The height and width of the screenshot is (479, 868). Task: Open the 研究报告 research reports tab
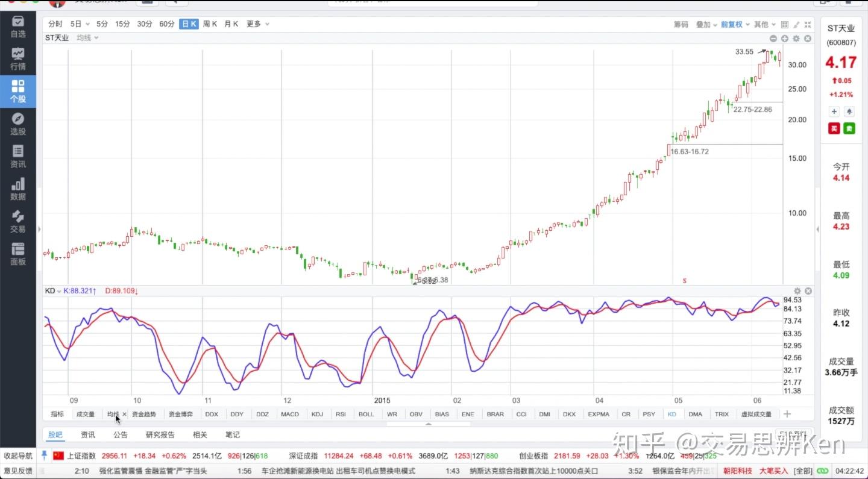point(160,434)
